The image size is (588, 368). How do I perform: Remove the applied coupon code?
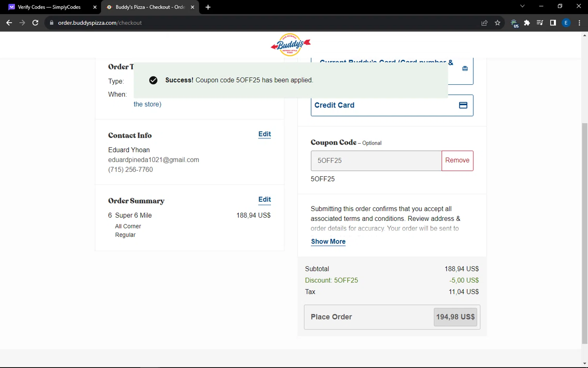pos(457,161)
